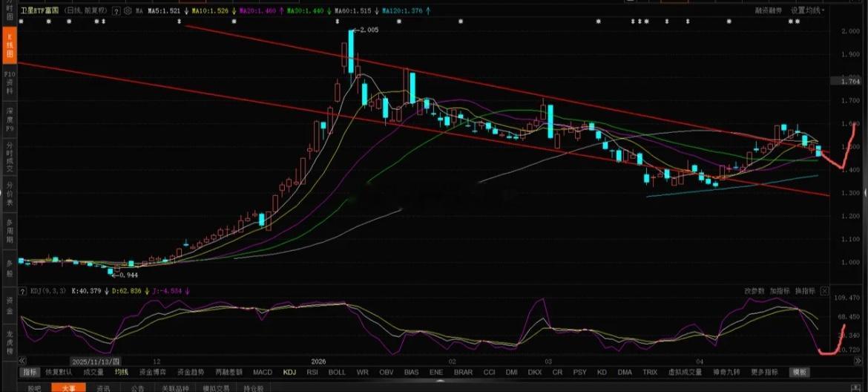Switch to the 股吧 bottom tab

[34, 388]
